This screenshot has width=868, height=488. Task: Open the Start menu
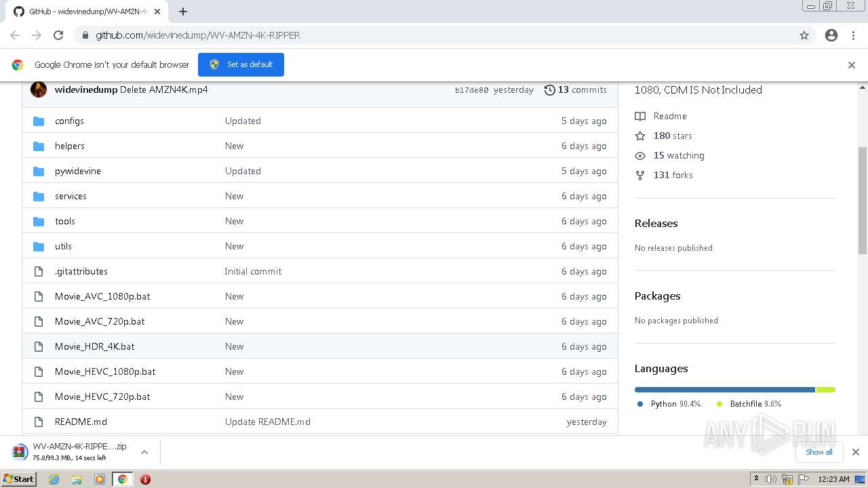(x=18, y=479)
